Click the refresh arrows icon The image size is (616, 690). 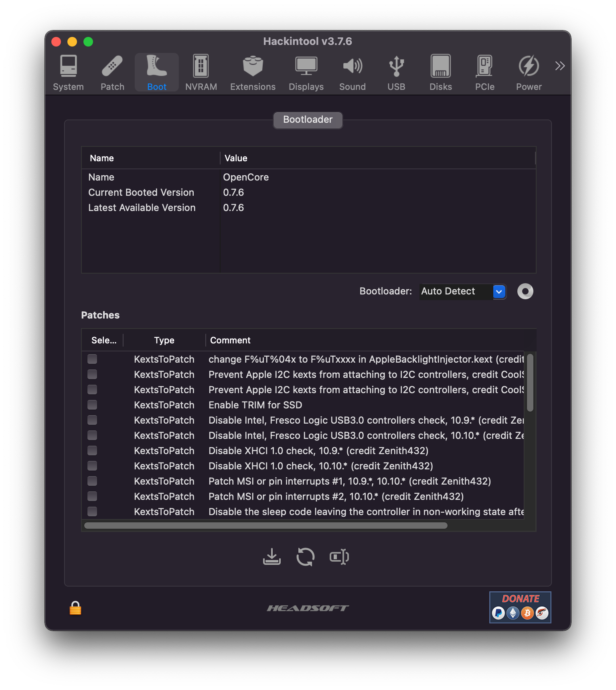coord(306,557)
